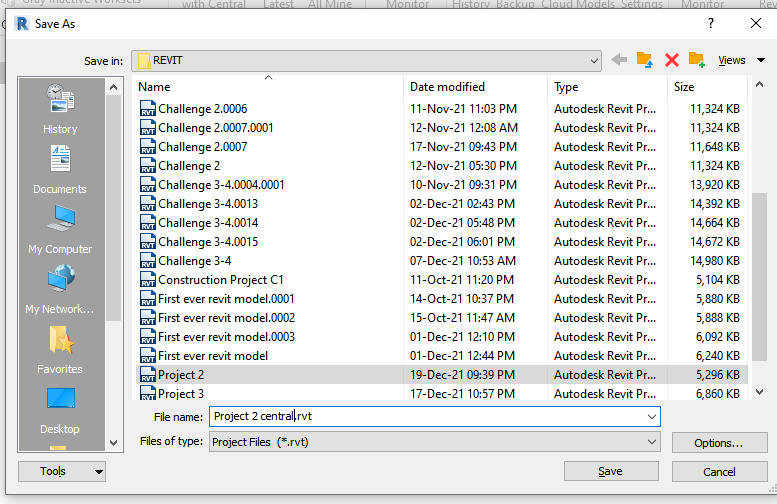777x504 pixels.
Task: Open the Documents place in the sidebar
Action: [x=60, y=169]
